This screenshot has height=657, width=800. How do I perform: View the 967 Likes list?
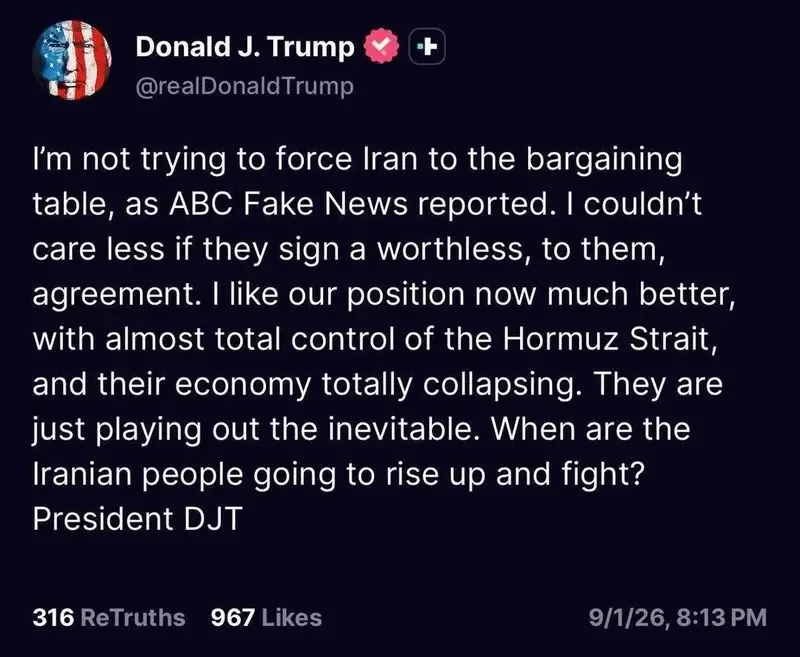click(x=266, y=617)
